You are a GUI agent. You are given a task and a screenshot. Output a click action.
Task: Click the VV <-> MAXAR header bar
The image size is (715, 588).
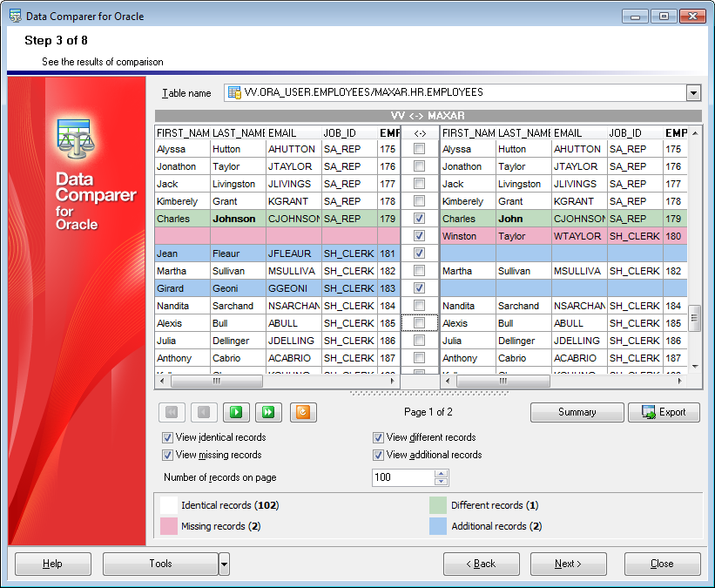click(x=428, y=115)
